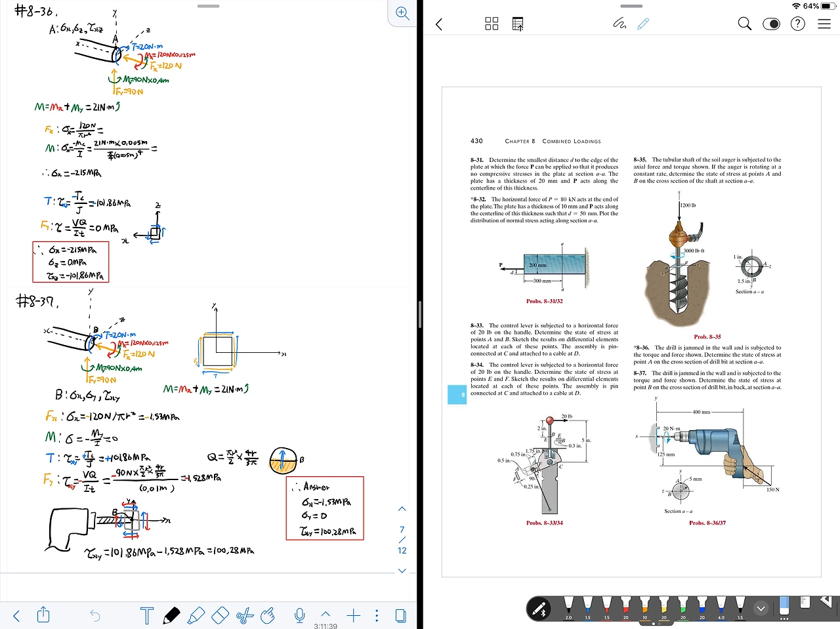The image size is (840, 629).
Task: Select the Scissors cut tool
Action: (244, 615)
